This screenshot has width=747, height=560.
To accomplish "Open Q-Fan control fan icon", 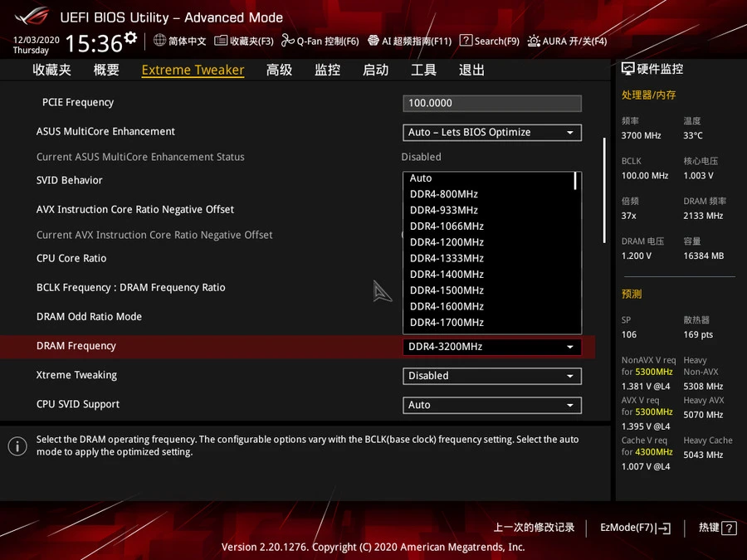I will tap(288, 41).
